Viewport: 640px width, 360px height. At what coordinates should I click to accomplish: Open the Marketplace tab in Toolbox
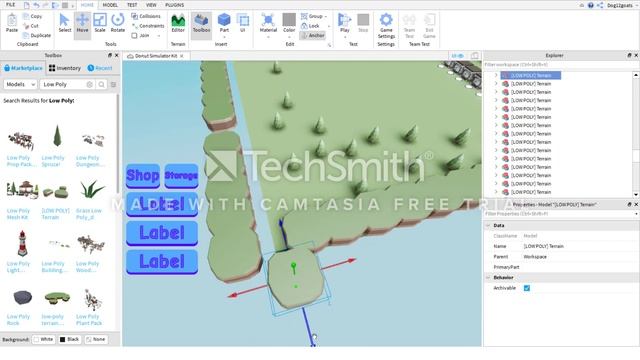23,68
